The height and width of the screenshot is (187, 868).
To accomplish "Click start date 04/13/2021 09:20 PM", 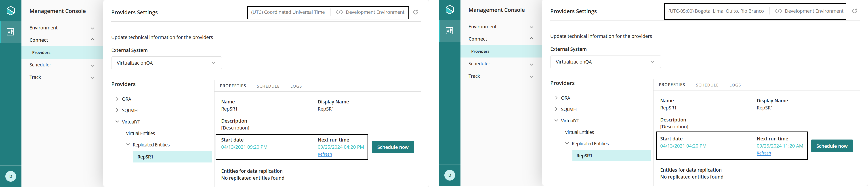I will [x=244, y=147].
